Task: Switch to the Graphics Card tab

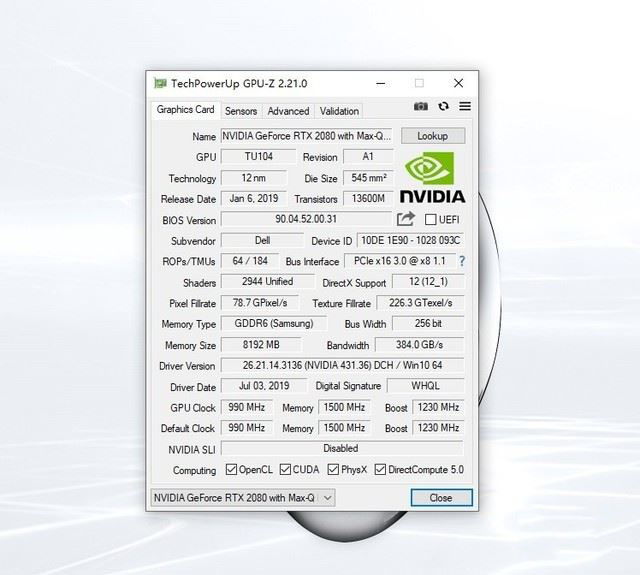Action: coord(185,110)
